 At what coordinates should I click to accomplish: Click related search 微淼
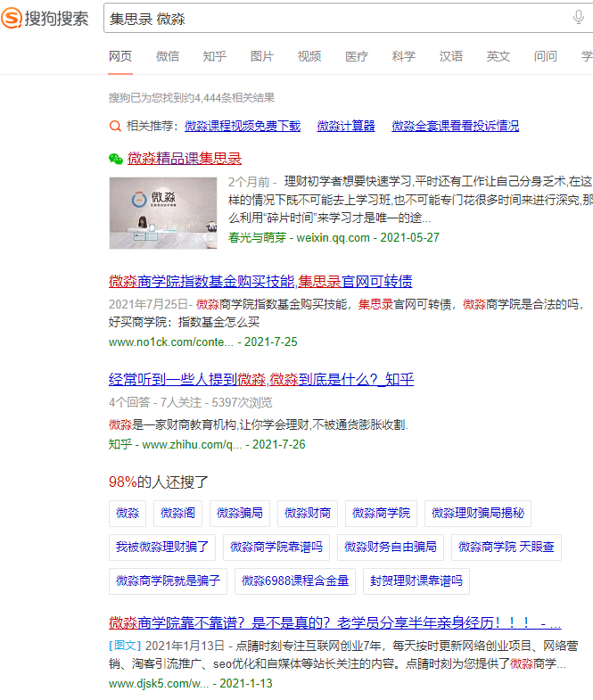click(128, 514)
